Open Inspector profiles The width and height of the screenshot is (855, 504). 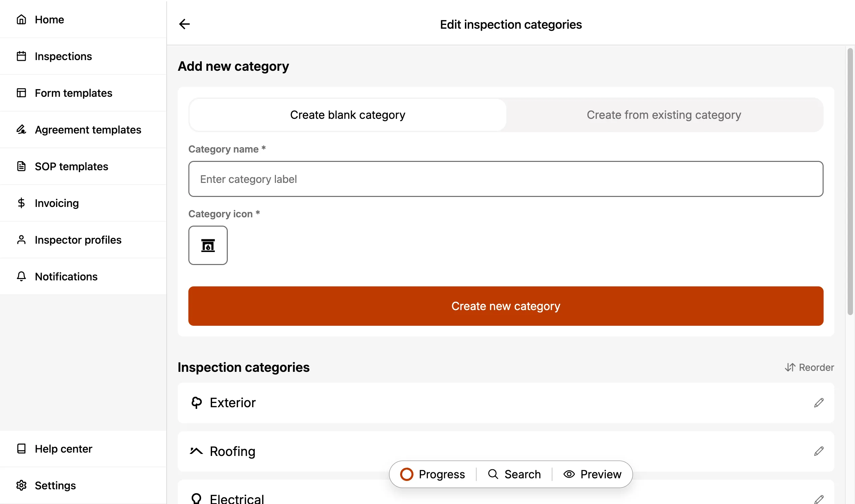point(83,239)
